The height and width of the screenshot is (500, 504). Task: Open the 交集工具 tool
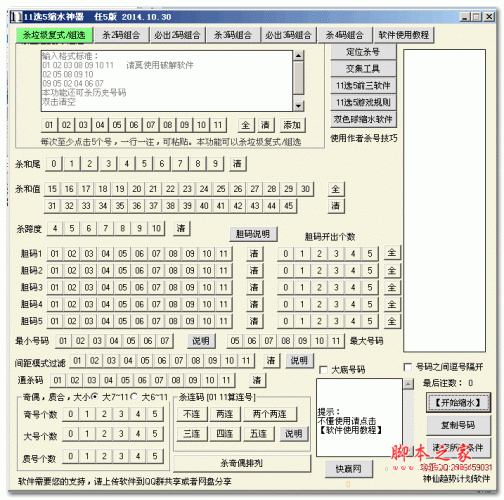point(363,69)
